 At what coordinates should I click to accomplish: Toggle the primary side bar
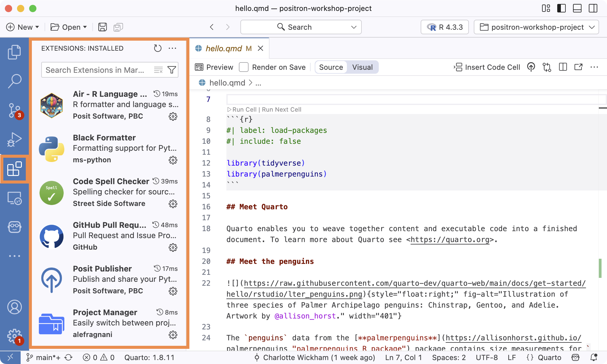point(561,8)
